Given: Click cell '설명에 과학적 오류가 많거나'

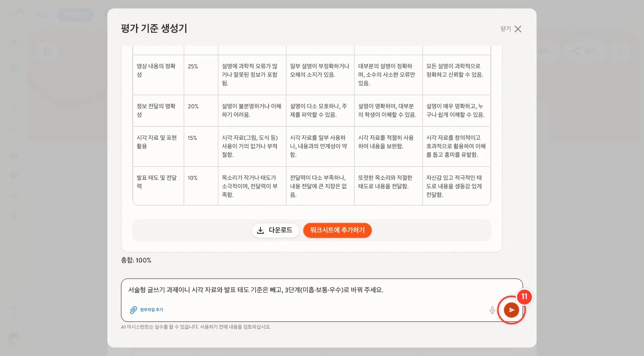Looking at the screenshot, I should point(252,75).
